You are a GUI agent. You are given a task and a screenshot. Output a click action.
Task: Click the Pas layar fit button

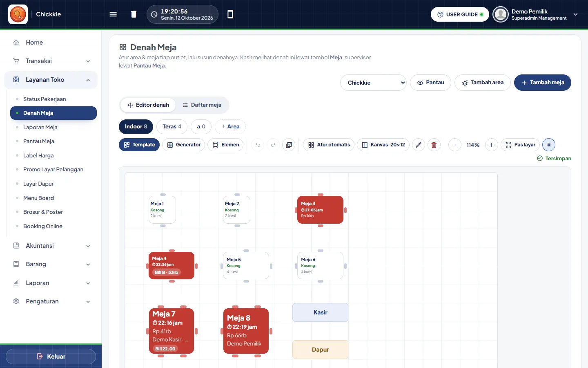click(520, 145)
